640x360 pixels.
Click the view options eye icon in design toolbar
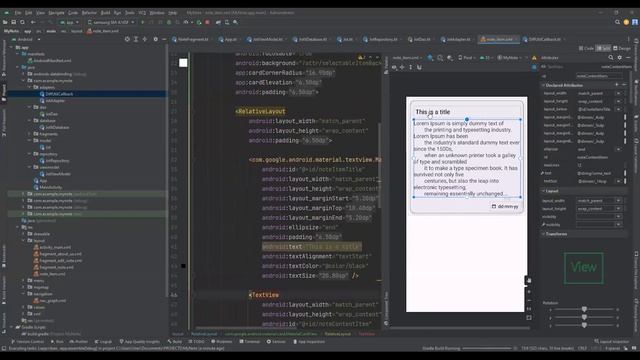pyautogui.click(x=394, y=67)
